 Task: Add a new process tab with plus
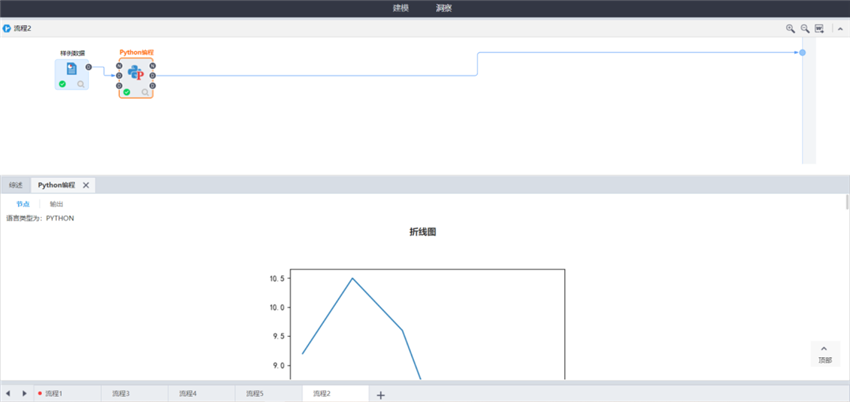[x=380, y=395]
